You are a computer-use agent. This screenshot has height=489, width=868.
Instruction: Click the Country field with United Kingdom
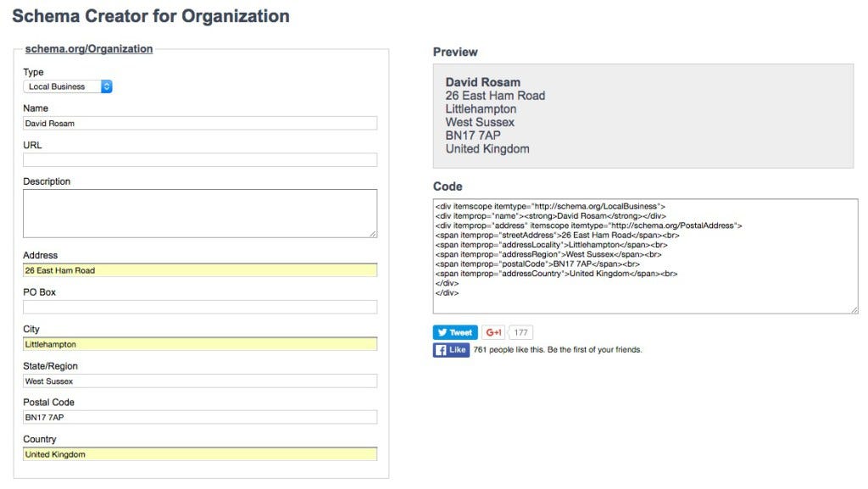pos(200,454)
